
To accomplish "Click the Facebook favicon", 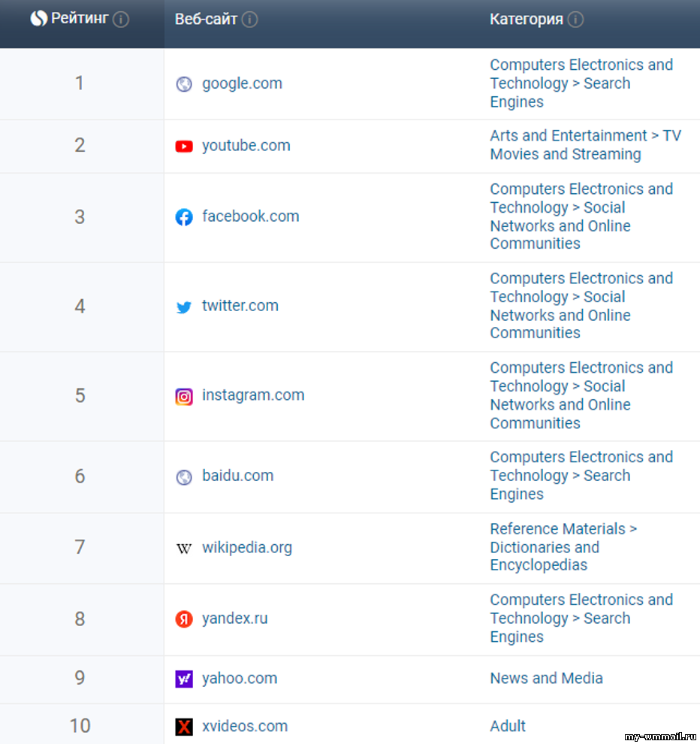I will (184, 217).
